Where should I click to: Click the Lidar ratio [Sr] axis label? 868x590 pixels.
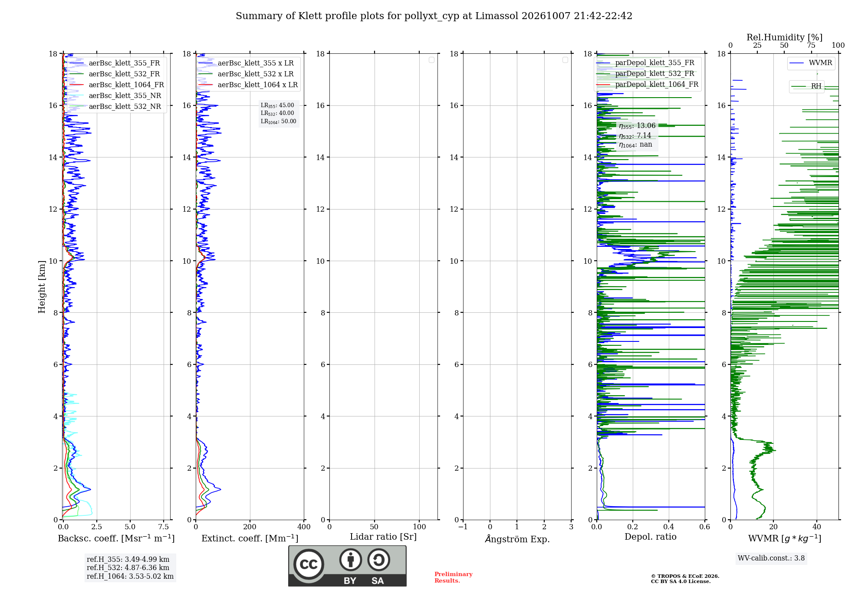click(383, 537)
